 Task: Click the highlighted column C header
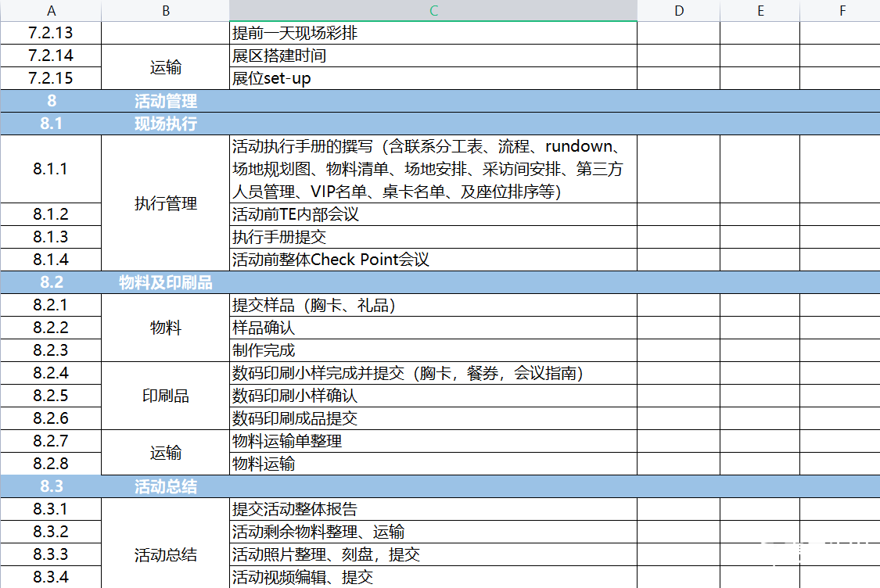(x=433, y=10)
